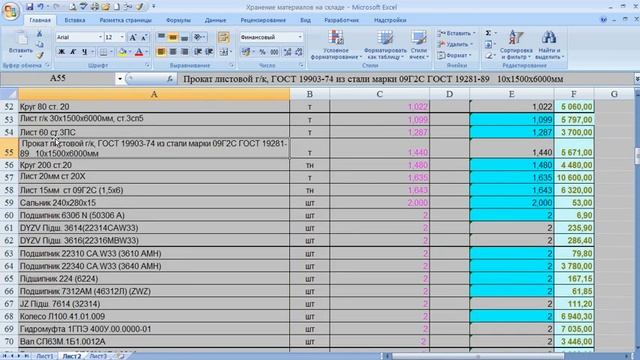This screenshot has height=360, width=640.
Task: Open the round Office button menu
Action: pos(11,11)
